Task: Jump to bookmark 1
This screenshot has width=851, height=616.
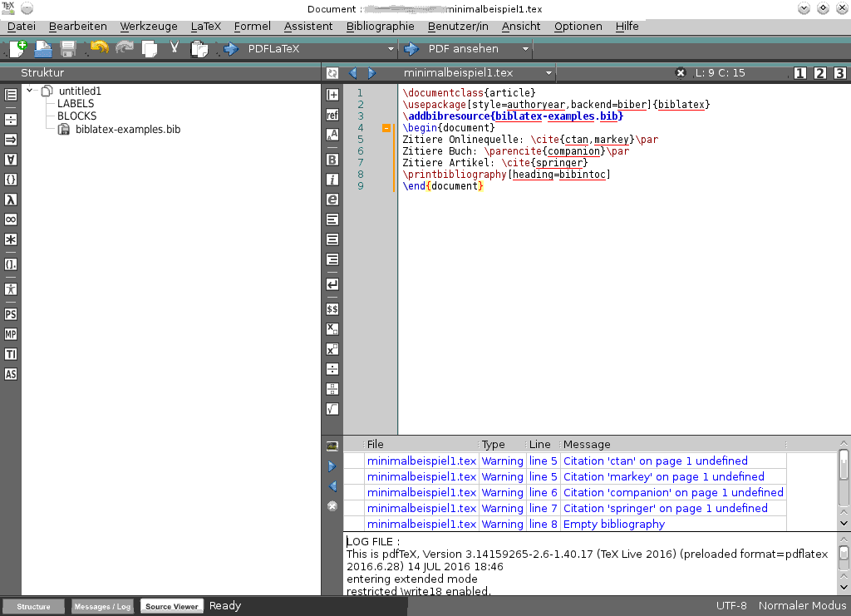Action: (800, 72)
